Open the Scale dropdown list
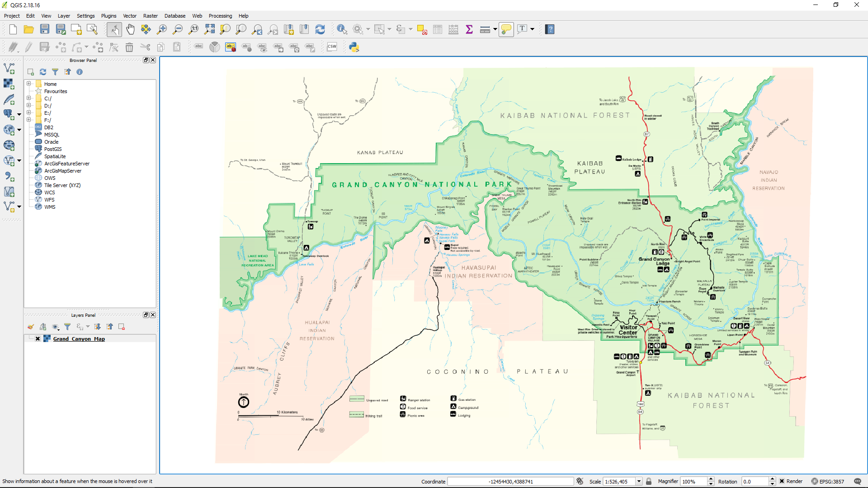Screen dimensions: 868x488 (x=639, y=481)
